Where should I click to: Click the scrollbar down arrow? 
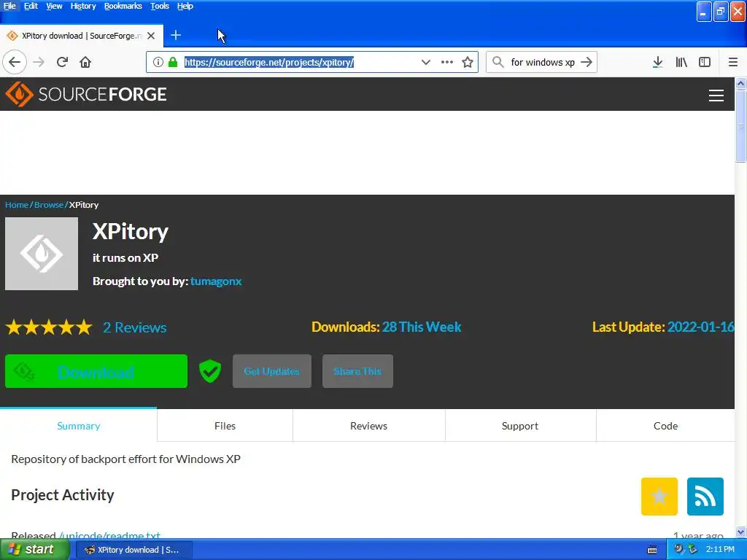(740, 532)
